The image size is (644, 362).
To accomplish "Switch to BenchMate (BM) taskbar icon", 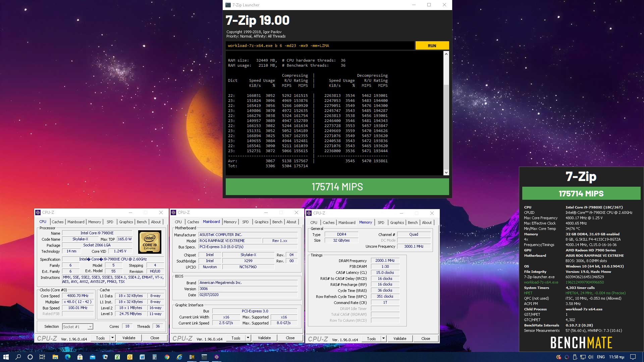I will click(192, 357).
